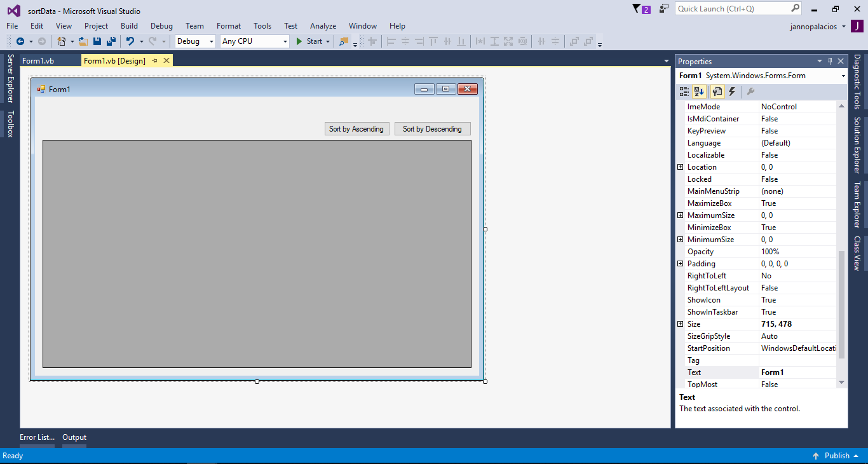This screenshot has width=868, height=464.
Task: Click the Open File folder icon
Action: click(83, 41)
